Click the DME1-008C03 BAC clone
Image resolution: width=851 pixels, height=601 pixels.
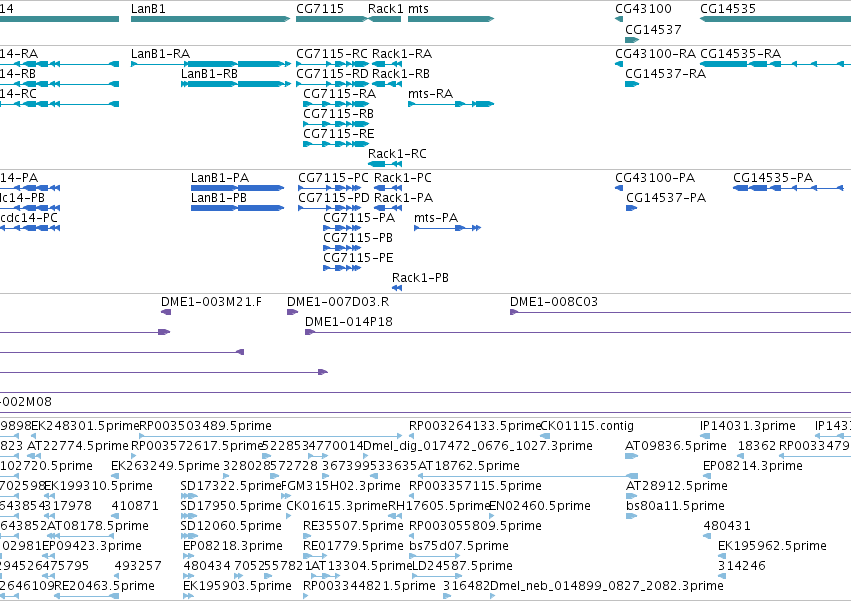[680, 312]
